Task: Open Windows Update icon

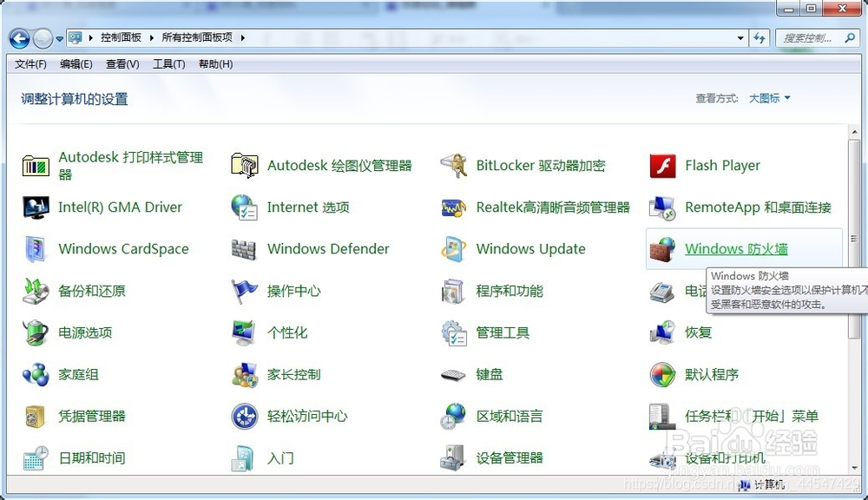Action: [454, 249]
